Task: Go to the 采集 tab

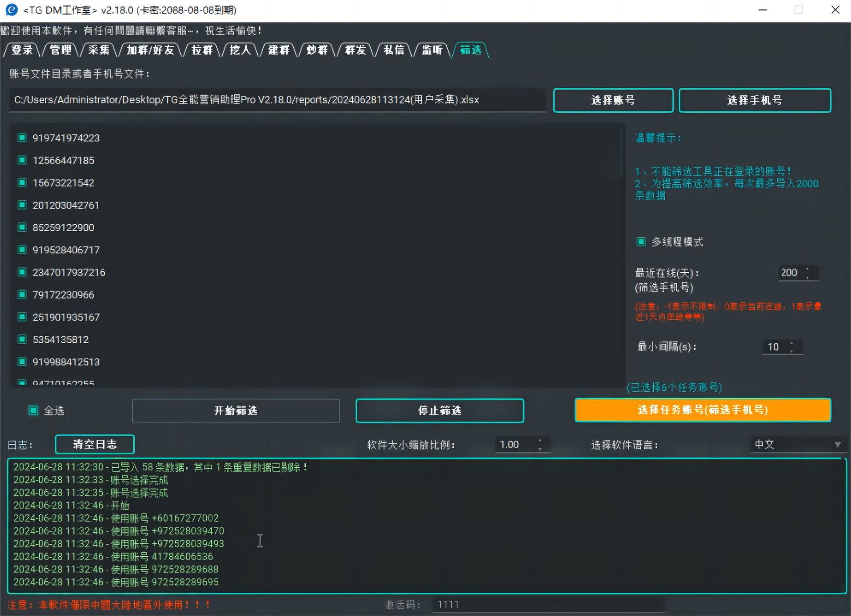Action: pos(99,50)
